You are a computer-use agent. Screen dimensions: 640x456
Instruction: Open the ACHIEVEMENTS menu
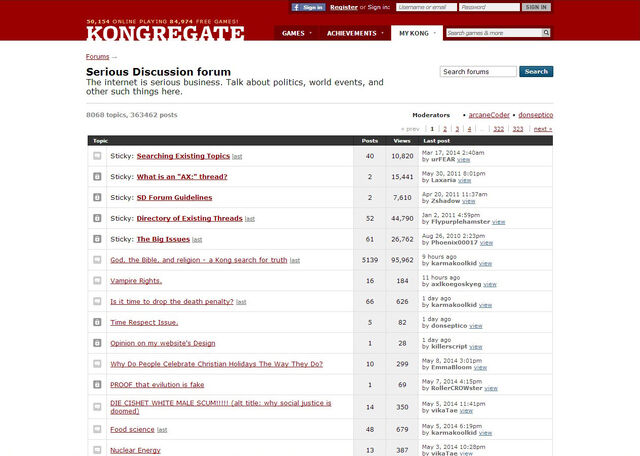(355, 33)
